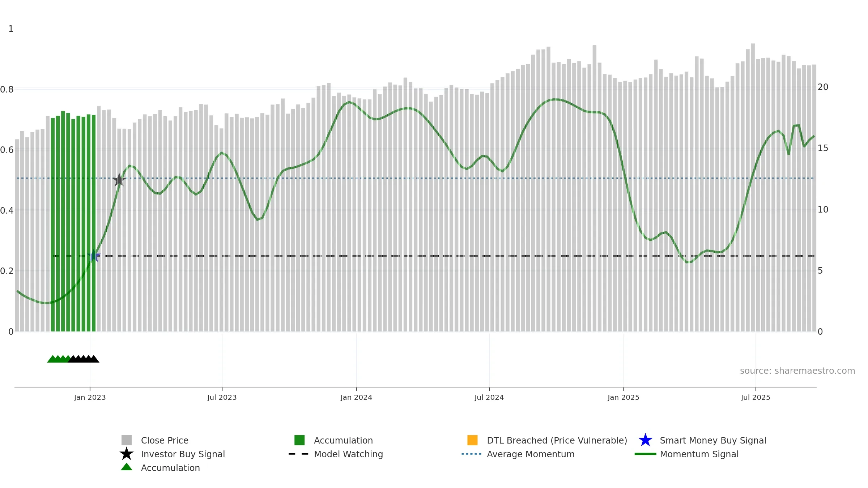Click the Smart Money Buy Signal legend text
Screen dimensions: 868x488
point(713,441)
